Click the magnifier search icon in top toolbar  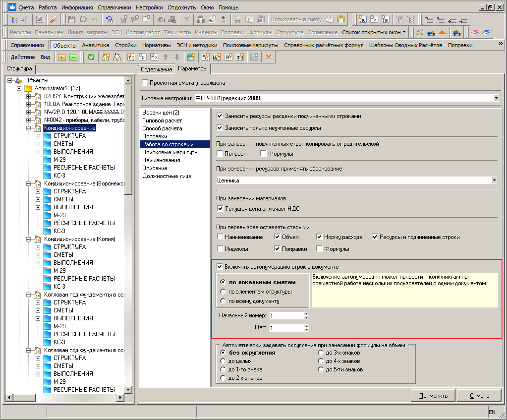pyautogui.click(x=53, y=20)
